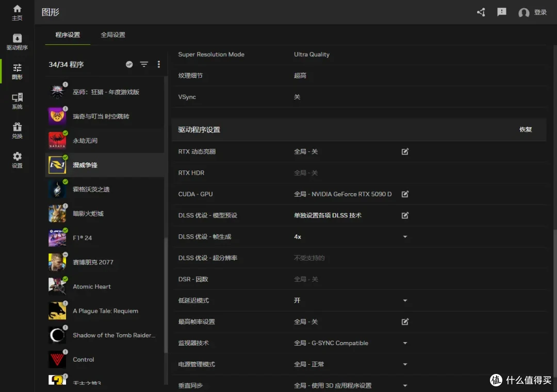Click the 登录 login link

click(540, 12)
